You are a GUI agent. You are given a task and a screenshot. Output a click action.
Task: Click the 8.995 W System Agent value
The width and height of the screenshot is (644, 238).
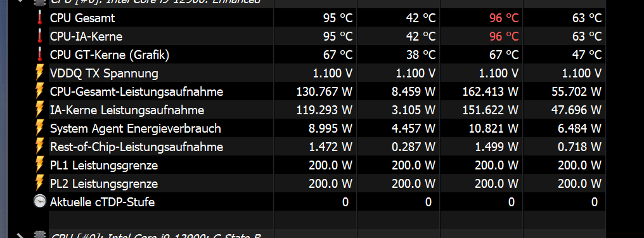click(x=331, y=128)
